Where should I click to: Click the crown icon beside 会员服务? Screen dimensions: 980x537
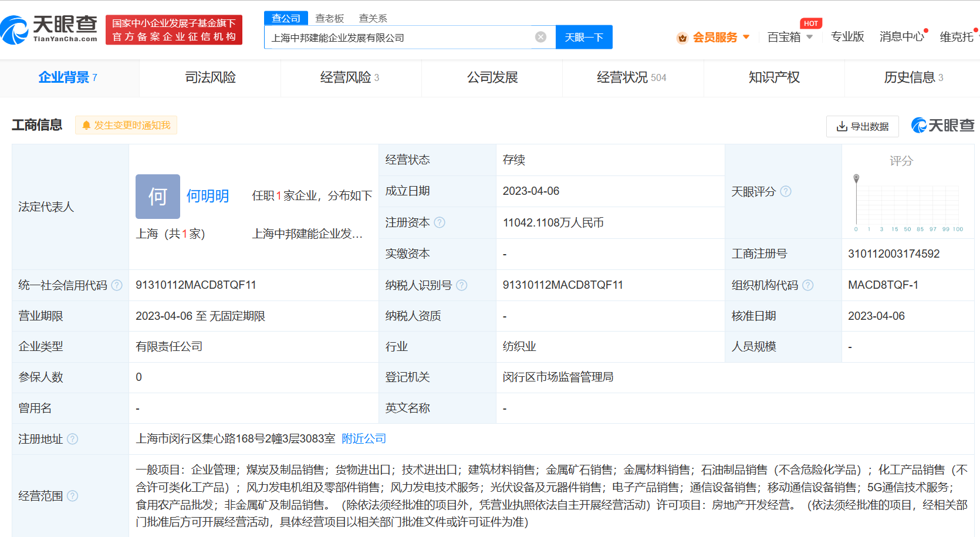coord(682,38)
